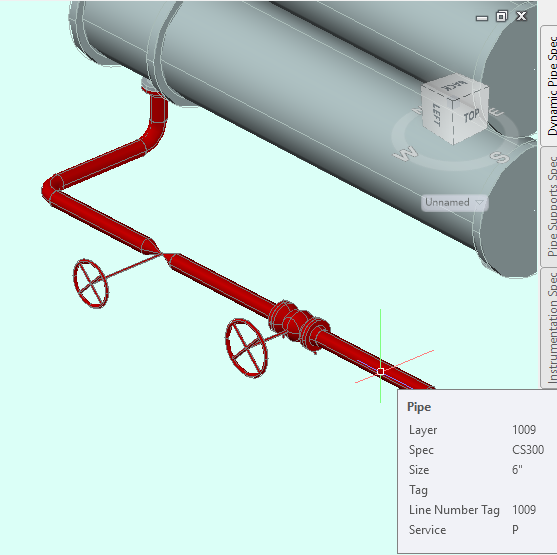The height and width of the screenshot is (555, 557).
Task: Open the Unnamed coordinate system dropdown
Action: (x=454, y=203)
